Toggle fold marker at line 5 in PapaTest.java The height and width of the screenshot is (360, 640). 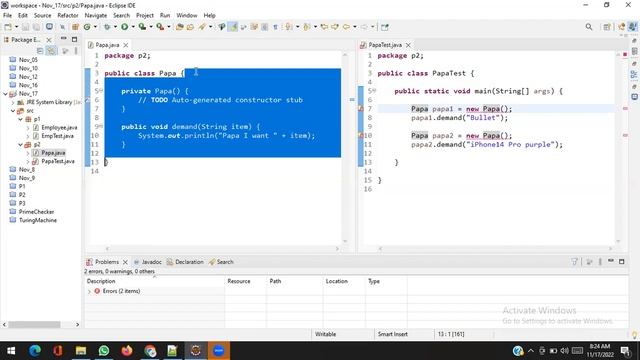(374, 91)
